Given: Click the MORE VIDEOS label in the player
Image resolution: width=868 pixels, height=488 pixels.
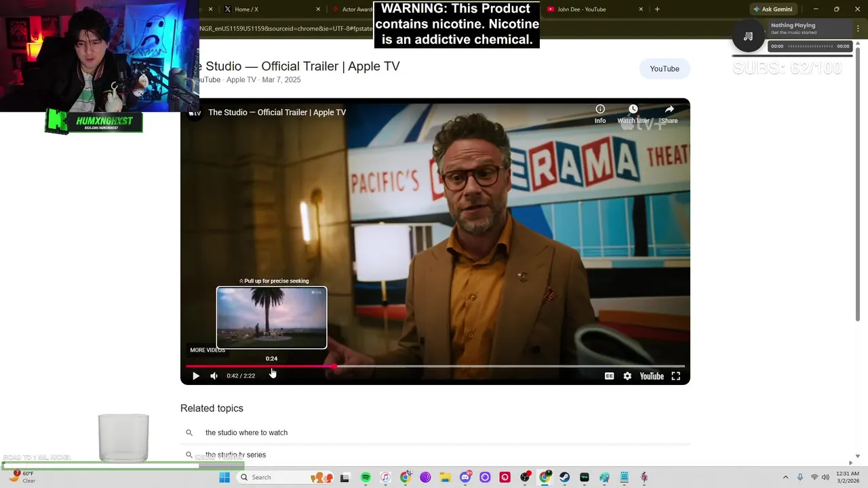Looking at the screenshot, I should [x=208, y=350].
